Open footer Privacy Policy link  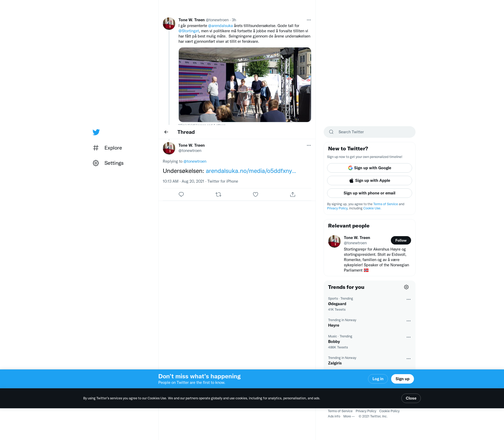coord(366,411)
